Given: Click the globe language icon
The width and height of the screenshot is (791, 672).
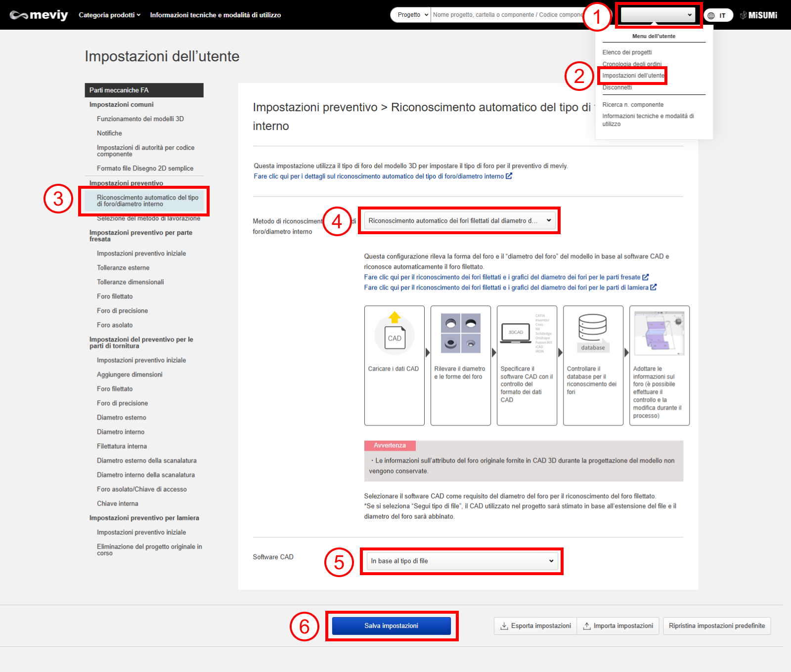Looking at the screenshot, I should click(711, 15).
